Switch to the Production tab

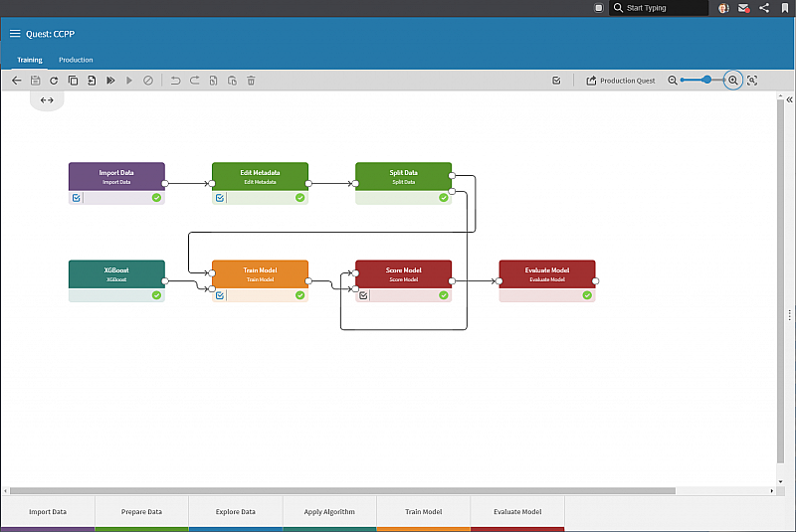[x=76, y=60]
